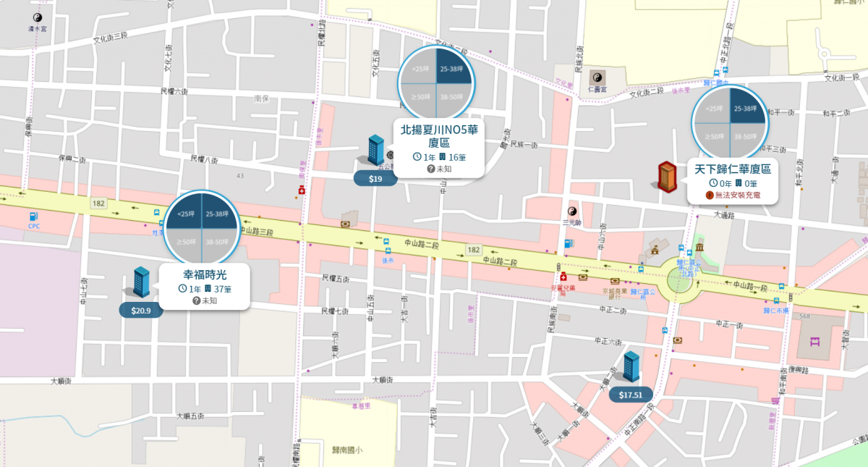Click the 16筆 transaction count in 北揚夏川NO5 card
The width and height of the screenshot is (868, 467).
pyautogui.click(x=457, y=157)
